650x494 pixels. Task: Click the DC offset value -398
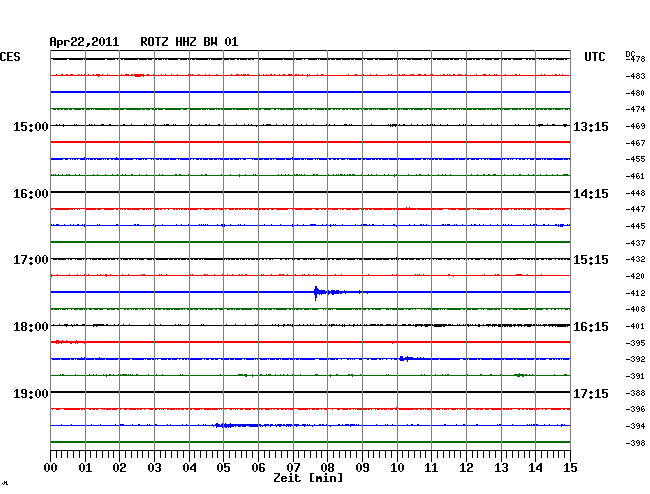pyautogui.click(x=635, y=443)
